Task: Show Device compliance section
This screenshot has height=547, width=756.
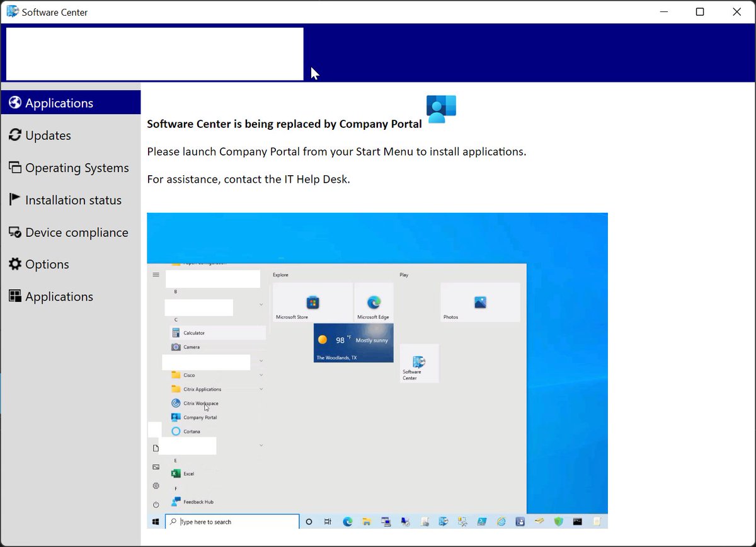Action: coord(71,232)
